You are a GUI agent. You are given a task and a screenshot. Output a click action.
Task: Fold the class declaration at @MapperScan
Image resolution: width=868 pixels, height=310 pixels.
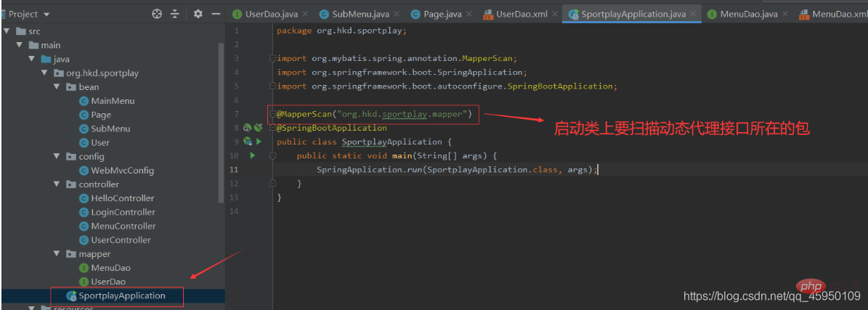pos(271,114)
